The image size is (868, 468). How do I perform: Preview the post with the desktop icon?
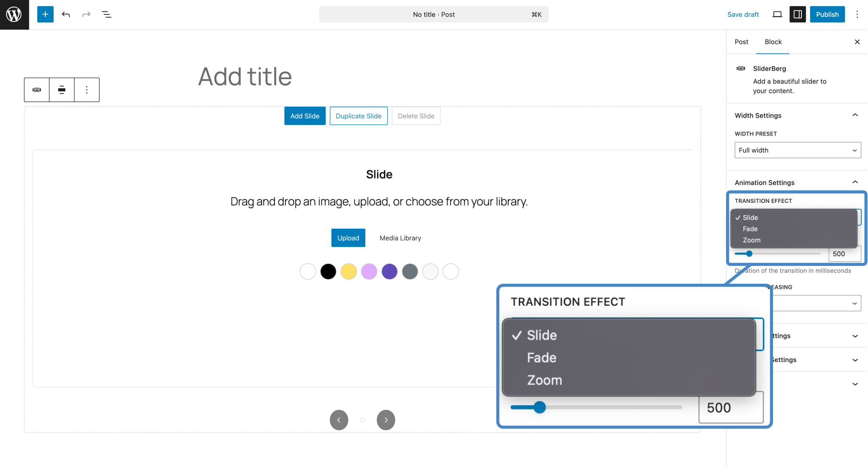click(777, 14)
